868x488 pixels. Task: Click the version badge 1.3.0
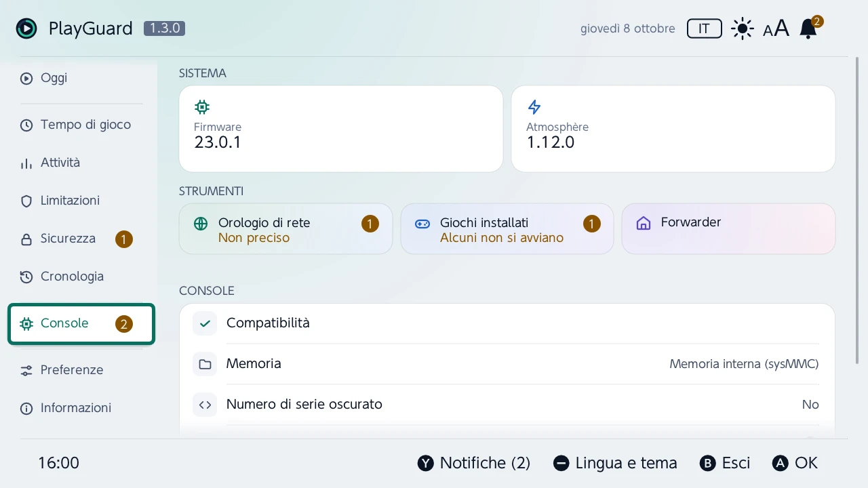click(164, 28)
